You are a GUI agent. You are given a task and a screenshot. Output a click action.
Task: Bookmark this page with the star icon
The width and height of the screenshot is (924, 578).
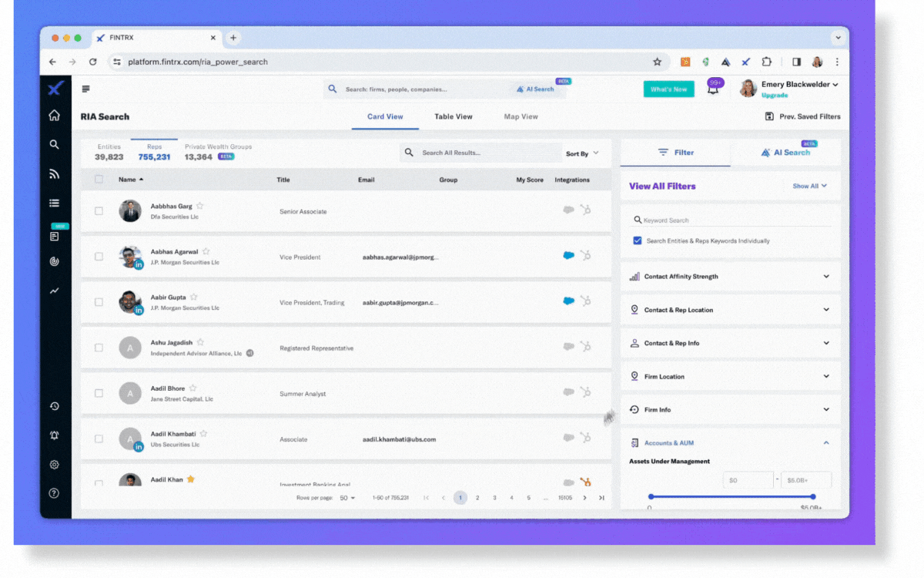[657, 62]
